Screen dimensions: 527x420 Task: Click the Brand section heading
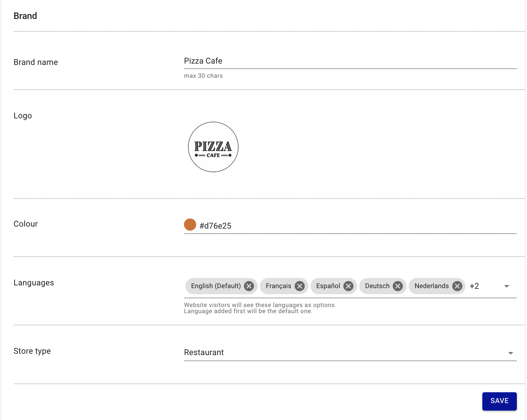[x=25, y=16]
